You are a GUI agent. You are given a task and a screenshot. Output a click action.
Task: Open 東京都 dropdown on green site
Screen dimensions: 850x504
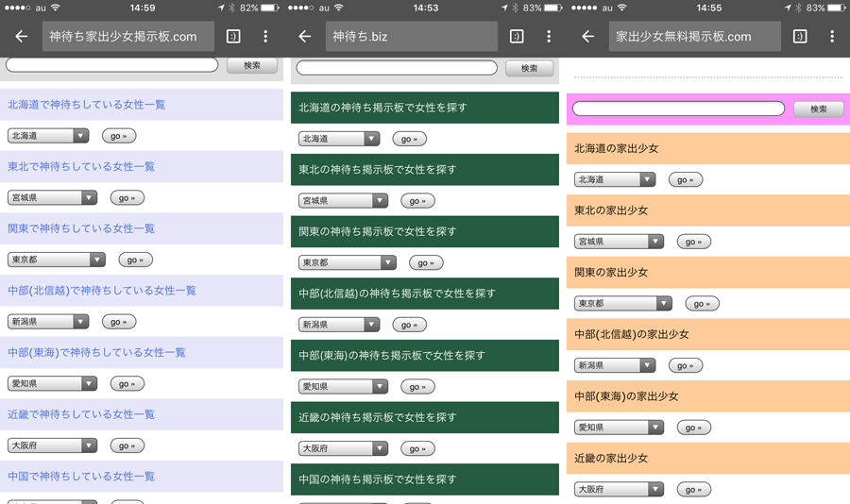pos(348,262)
